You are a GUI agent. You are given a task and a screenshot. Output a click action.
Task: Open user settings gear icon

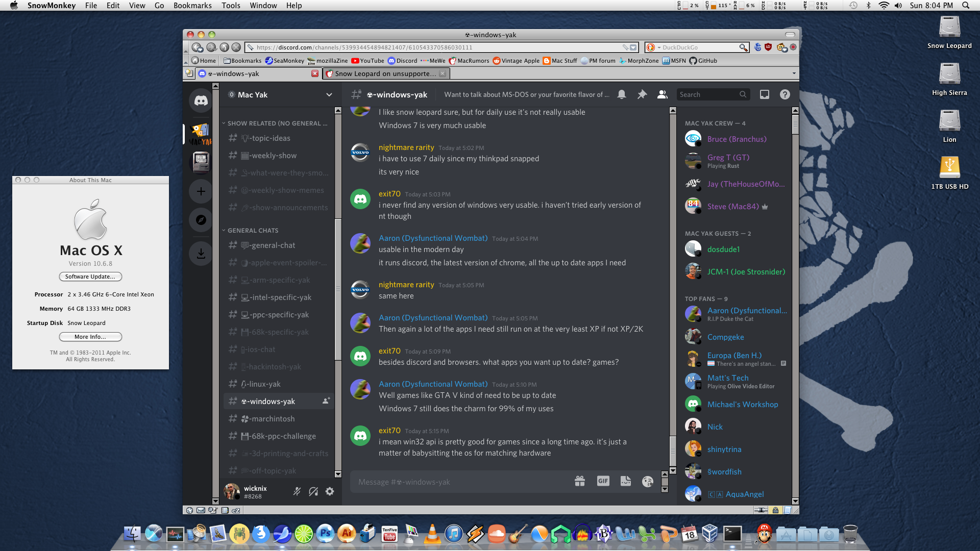point(330,491)
